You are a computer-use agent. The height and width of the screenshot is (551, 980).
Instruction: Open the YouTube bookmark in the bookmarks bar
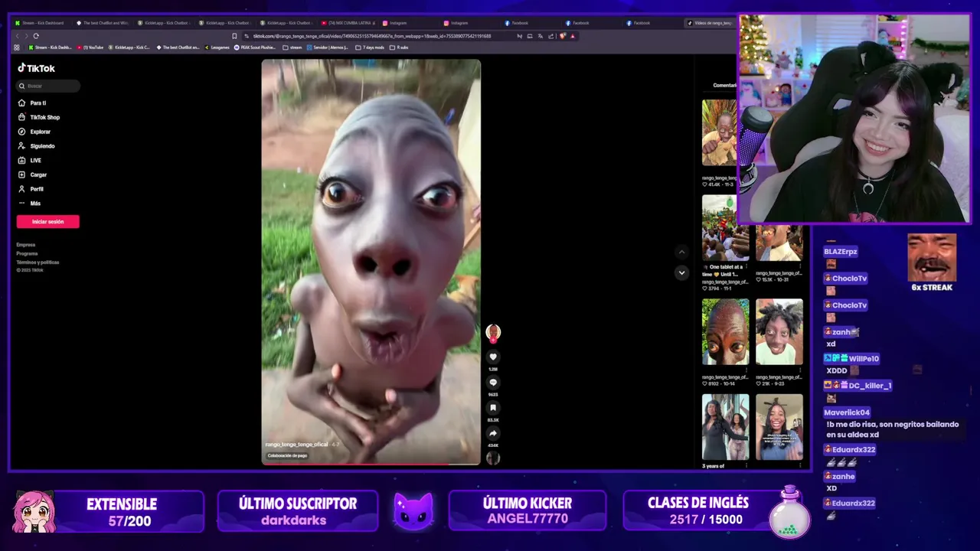point(90,47)
